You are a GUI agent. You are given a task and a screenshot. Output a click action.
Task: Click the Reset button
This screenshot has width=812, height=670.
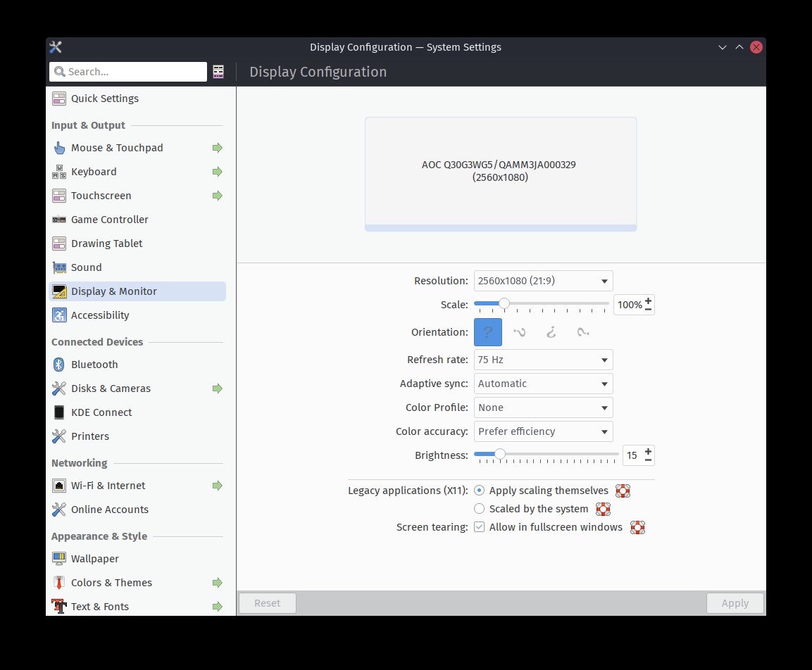267,603
